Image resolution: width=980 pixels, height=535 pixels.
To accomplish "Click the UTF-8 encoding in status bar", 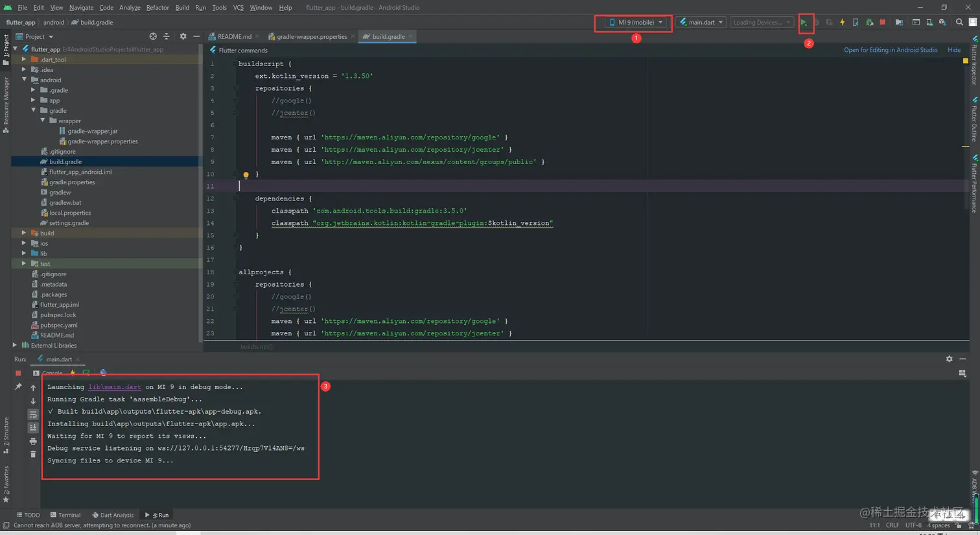I will click(913, 526).
